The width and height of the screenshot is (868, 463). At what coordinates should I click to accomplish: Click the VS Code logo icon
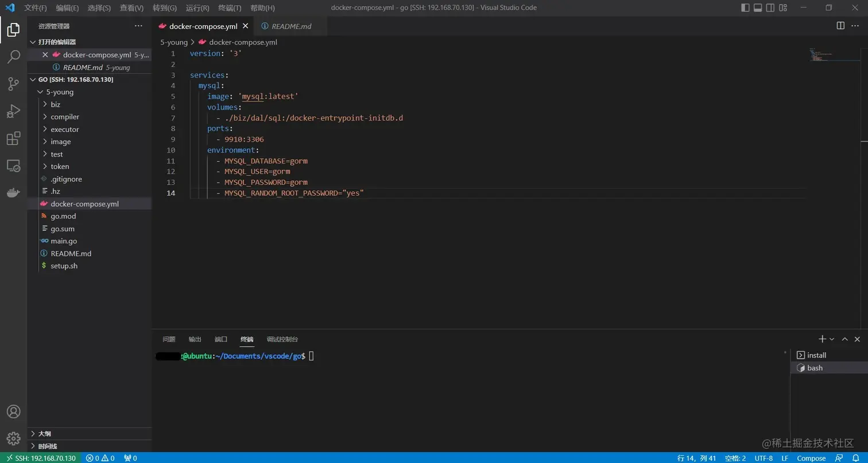[9, 7]
